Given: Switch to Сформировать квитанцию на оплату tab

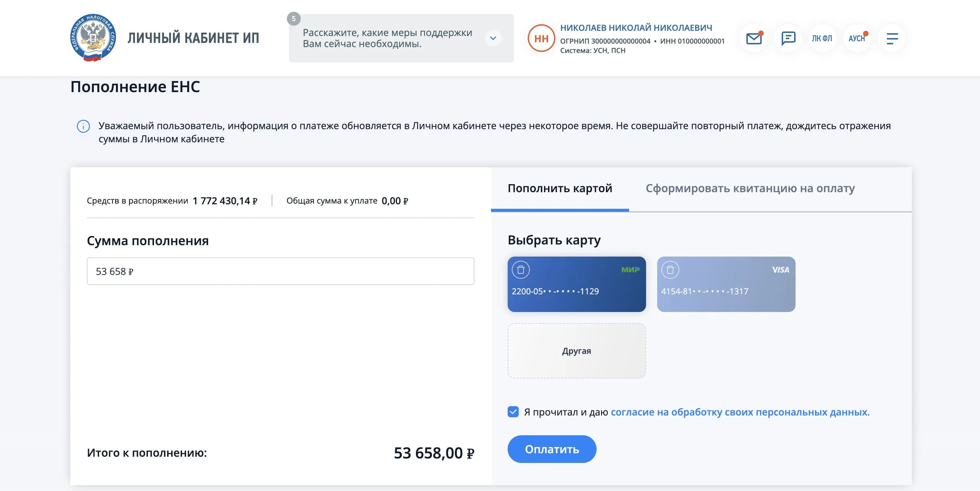Looking at the screenshot, I should [750, 188].
